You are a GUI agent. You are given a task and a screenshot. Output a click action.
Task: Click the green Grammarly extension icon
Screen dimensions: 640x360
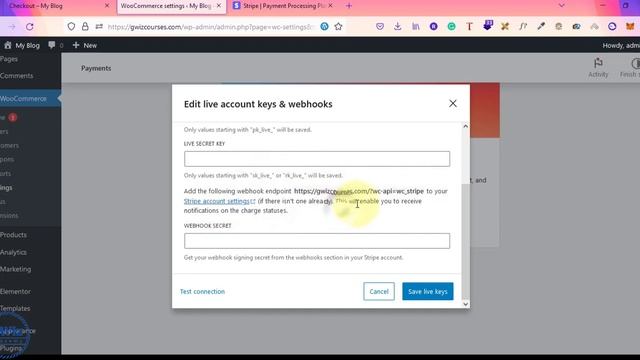click(x=451, y=27)
